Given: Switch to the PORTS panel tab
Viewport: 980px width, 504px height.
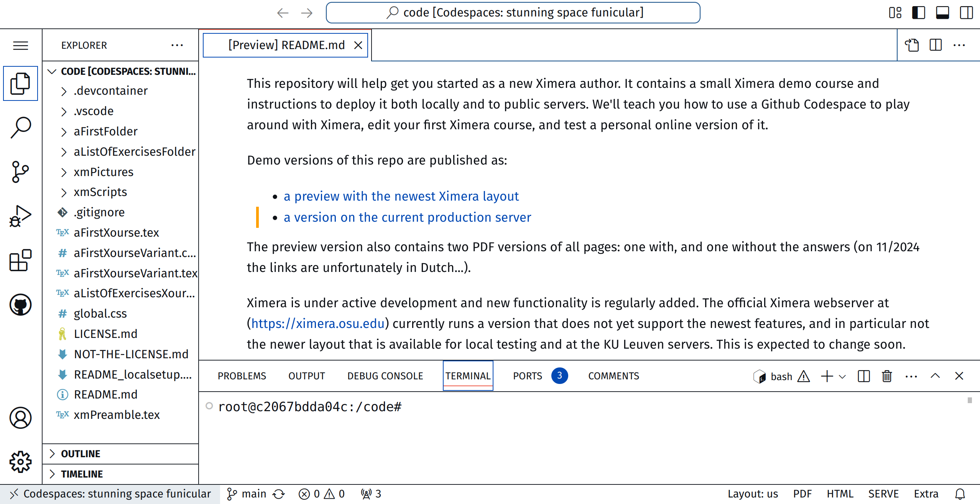Looking at the screenshot, I should (528, 376).
